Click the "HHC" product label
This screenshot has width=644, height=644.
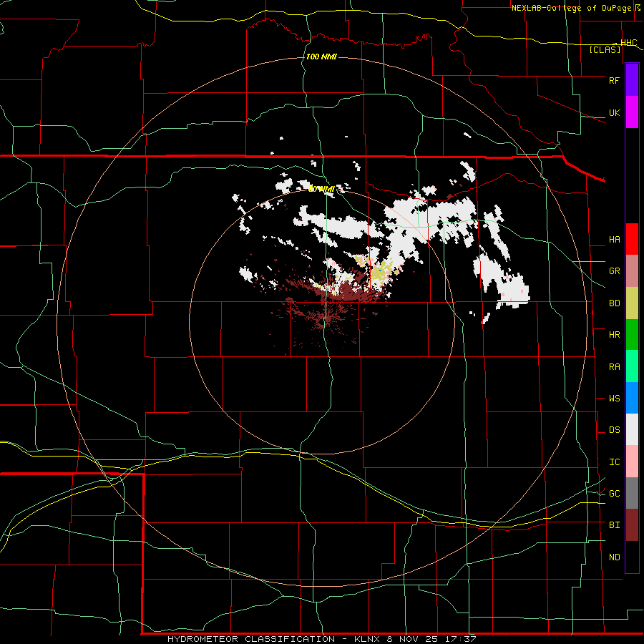(629, 43)
